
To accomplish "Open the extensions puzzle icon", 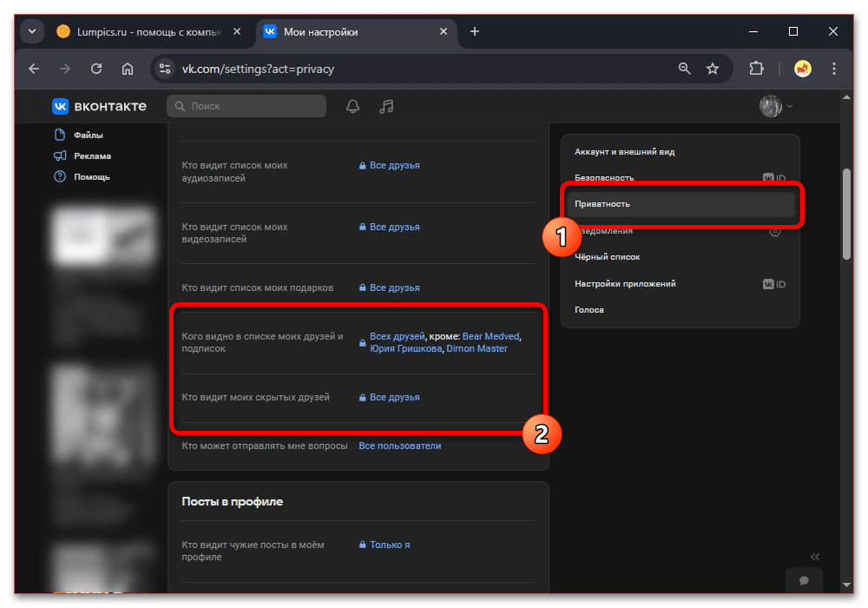I will 756,69.
